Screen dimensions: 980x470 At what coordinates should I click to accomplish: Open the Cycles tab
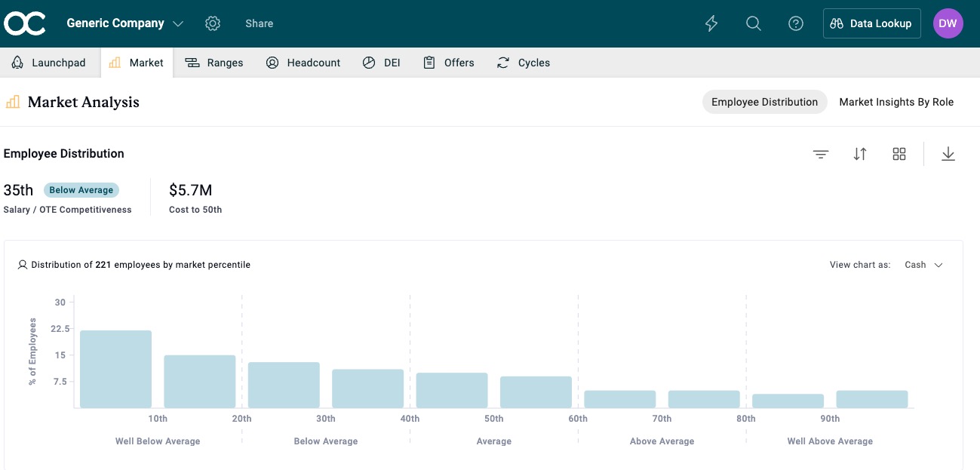[524, 63]
